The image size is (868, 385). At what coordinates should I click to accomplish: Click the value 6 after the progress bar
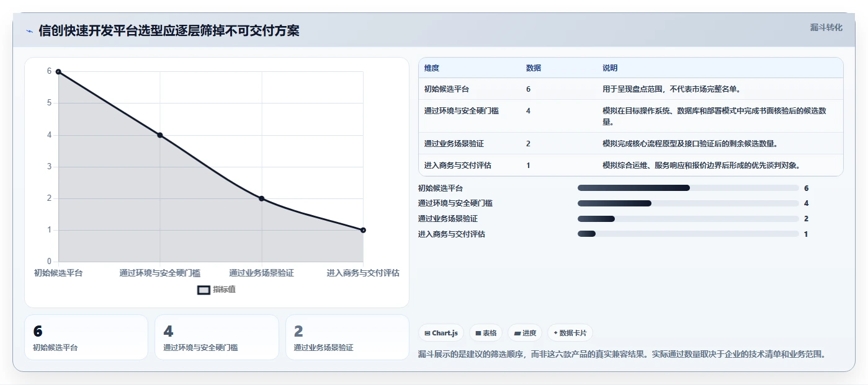tap(807, 188)
